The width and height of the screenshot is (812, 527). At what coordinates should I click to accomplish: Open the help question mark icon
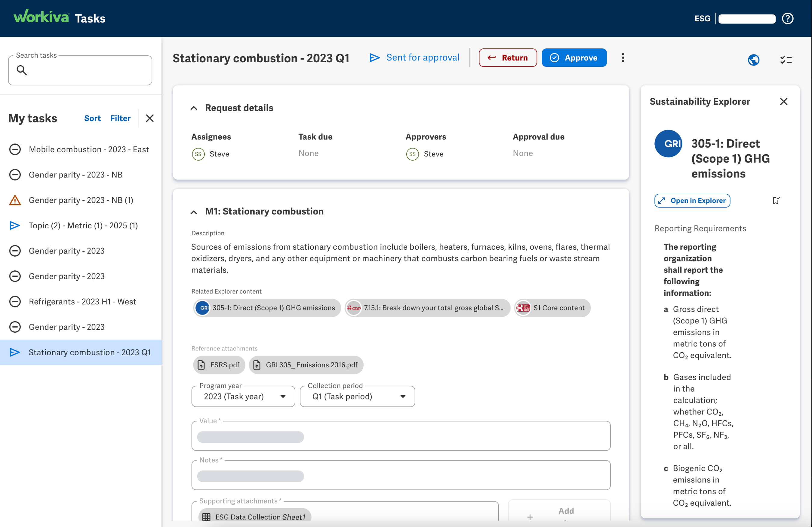click(x=787, y=18)
